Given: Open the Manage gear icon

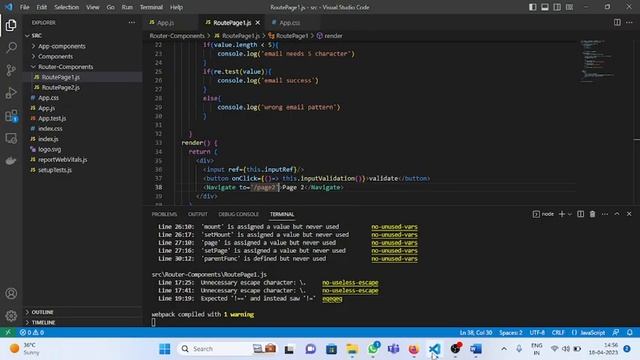Looking at the screenshot, I should (x=11, y=316).
